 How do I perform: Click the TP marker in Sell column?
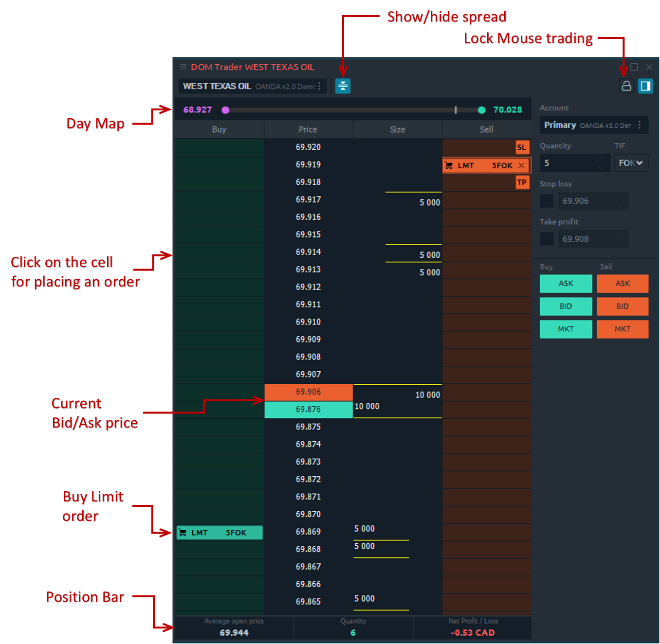pos(522,182)
